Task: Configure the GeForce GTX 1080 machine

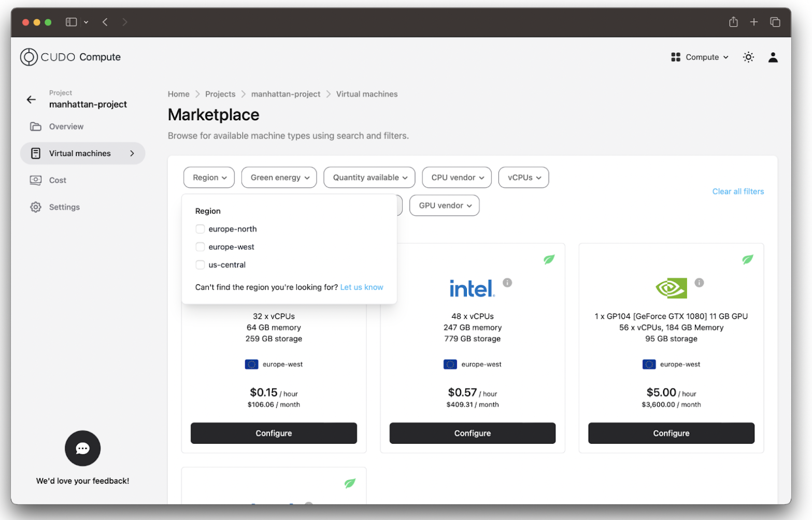Action: point(671,433)
